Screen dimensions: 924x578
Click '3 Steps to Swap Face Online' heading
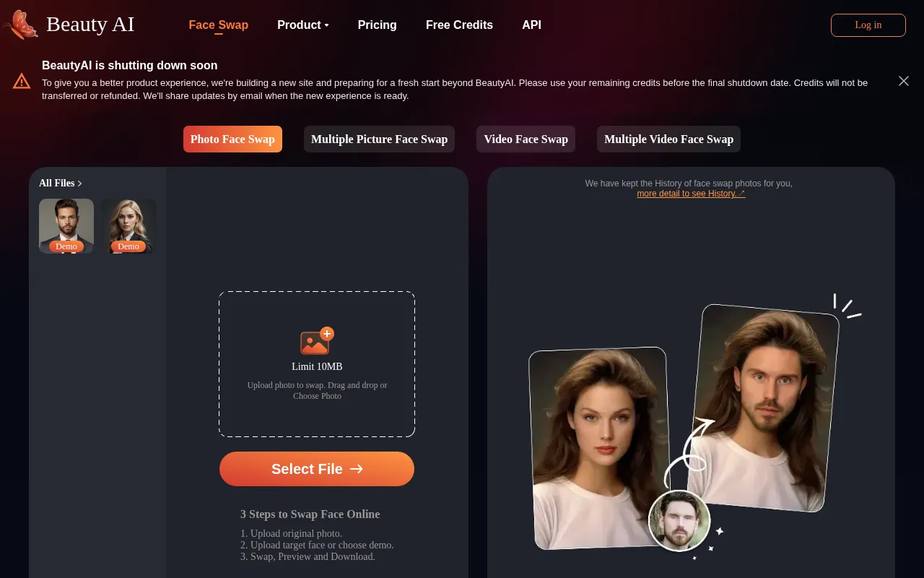pos(310,514)
